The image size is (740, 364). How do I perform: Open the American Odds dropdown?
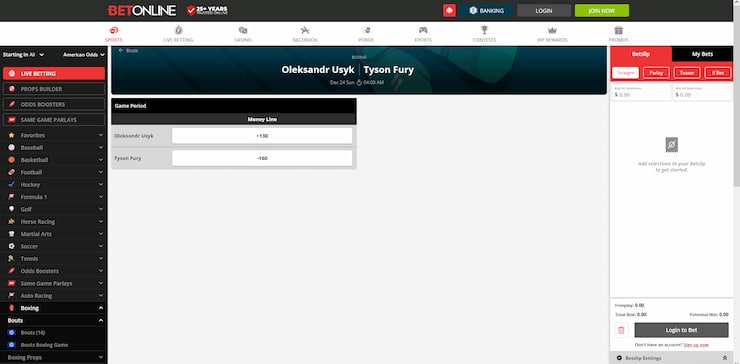[84, 55]
